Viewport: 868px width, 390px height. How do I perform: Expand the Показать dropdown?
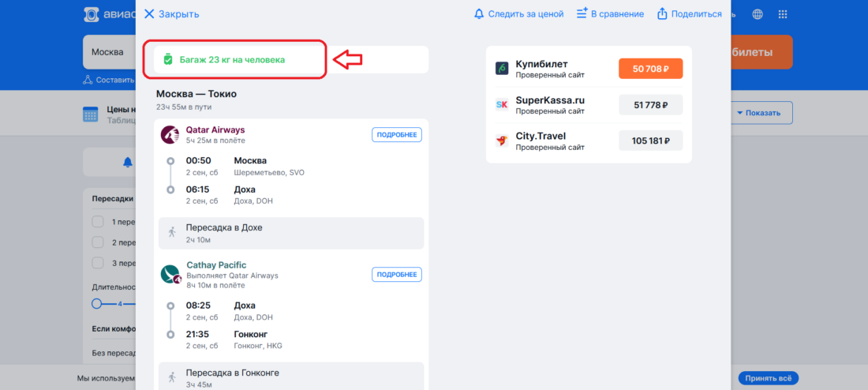click(x=758, y=113)
